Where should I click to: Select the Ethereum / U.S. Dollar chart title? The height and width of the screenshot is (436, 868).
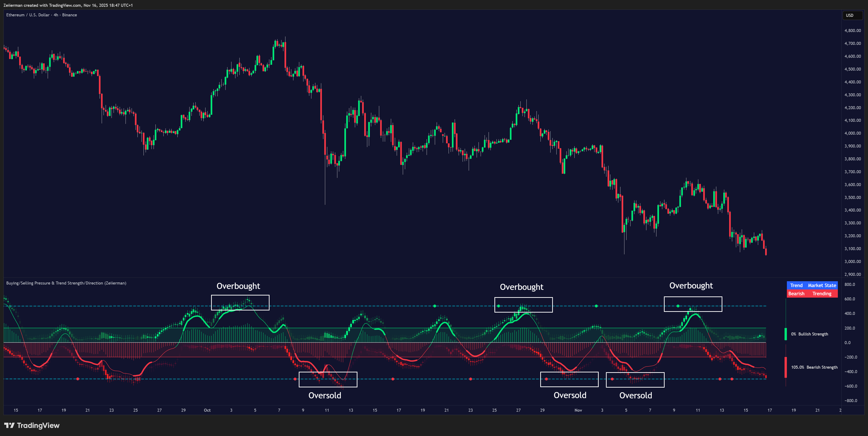(x=41, y=15)
